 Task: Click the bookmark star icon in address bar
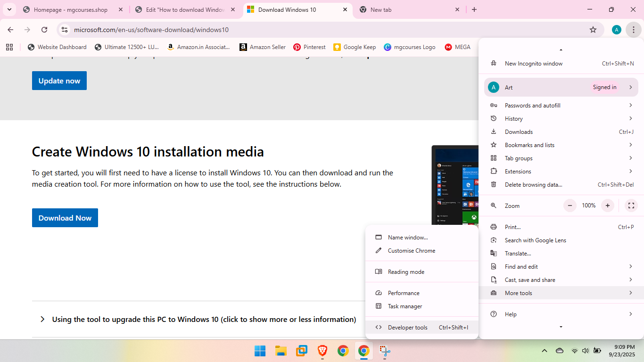pos(593,30)
